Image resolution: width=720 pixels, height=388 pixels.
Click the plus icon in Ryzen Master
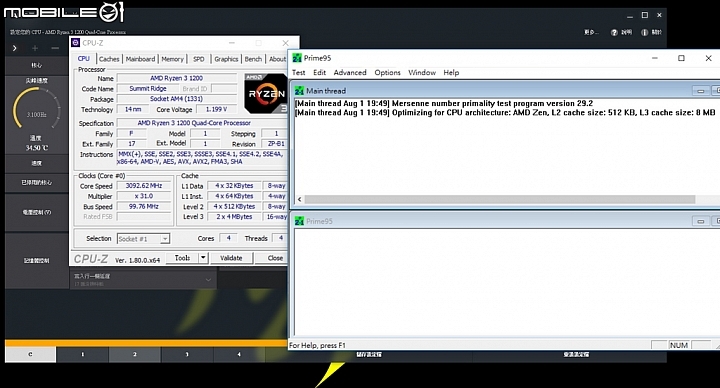click(x=35, y=48)
